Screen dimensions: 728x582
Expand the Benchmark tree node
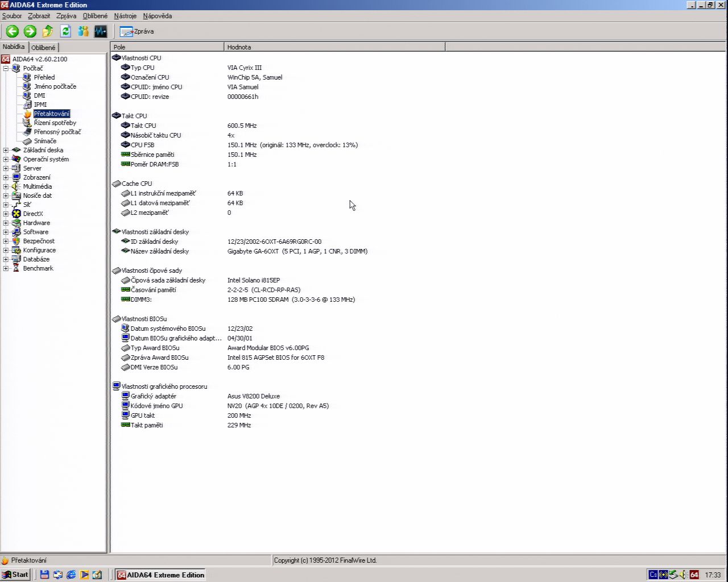(x=6, y=268)
